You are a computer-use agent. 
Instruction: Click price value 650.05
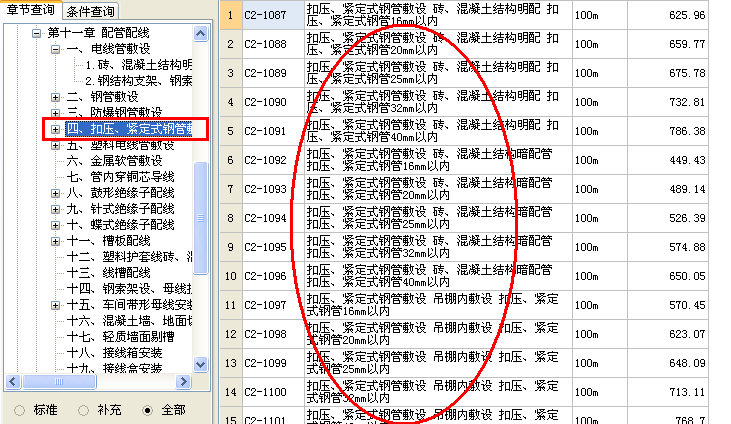(x=687, y=276)
